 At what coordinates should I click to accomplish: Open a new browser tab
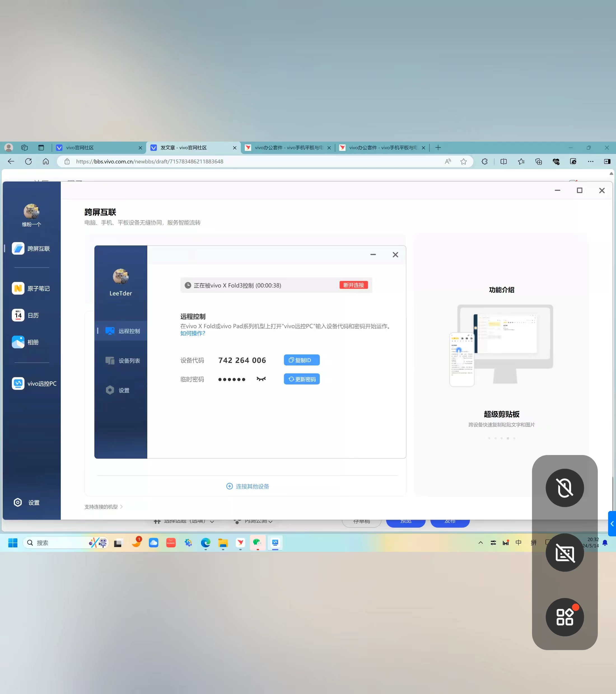[438, 147]
